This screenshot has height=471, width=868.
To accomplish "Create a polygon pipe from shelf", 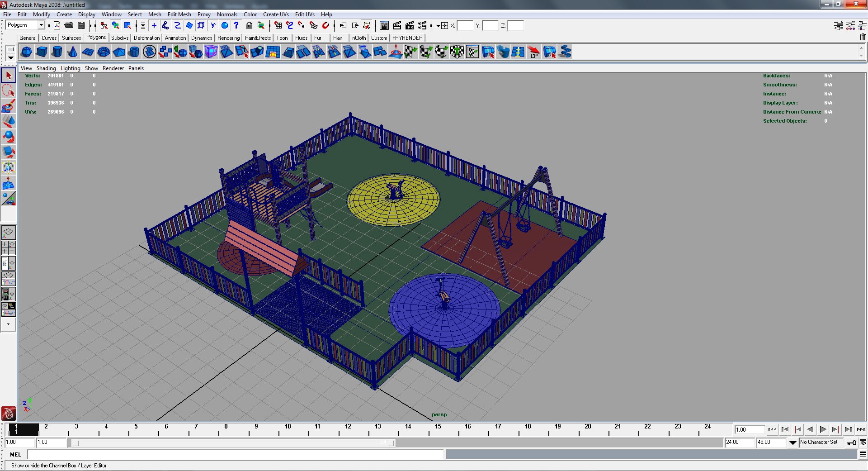I will pyautogui.click(x=134, y=52).
